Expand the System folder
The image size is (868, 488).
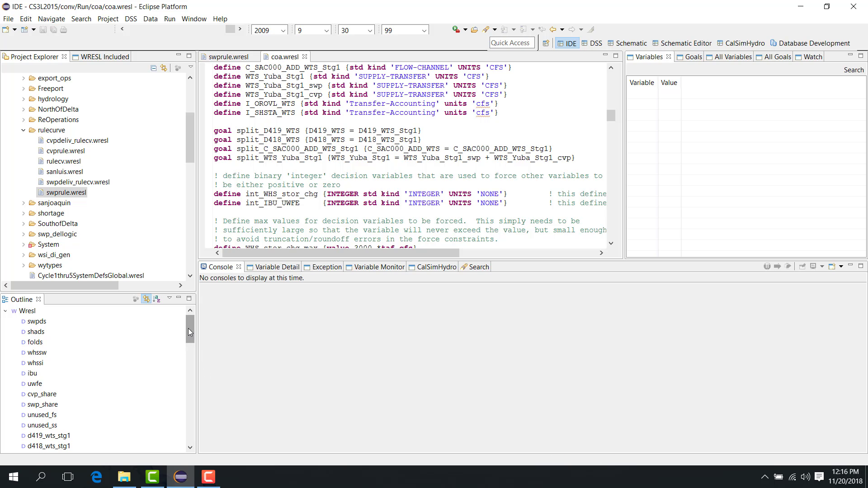(24, 244)
